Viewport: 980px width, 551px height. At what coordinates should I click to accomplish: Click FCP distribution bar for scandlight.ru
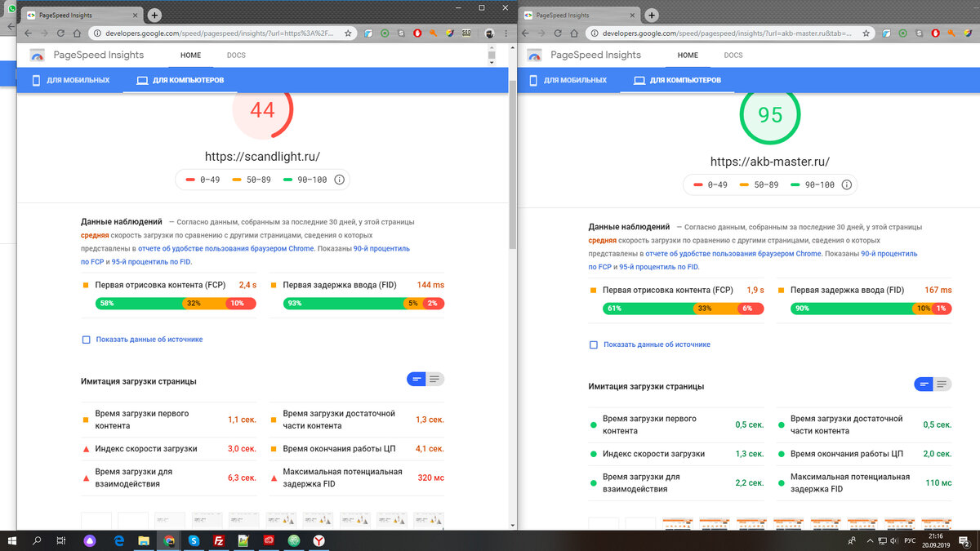(x=176, y=303)
